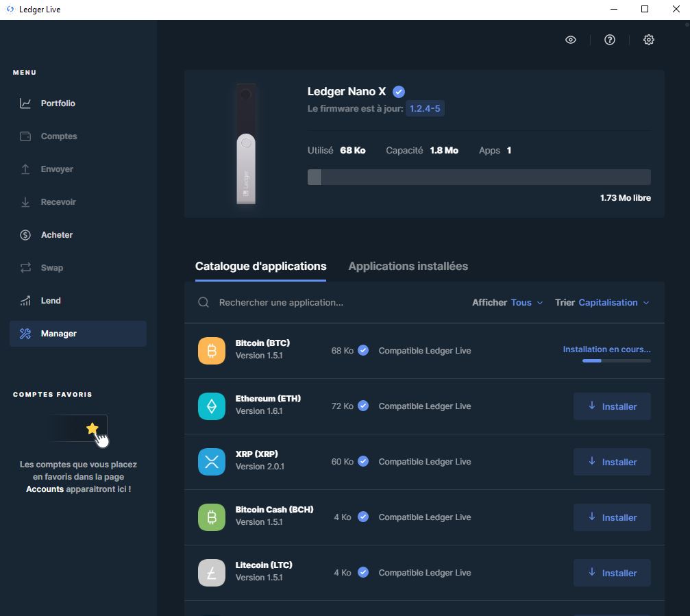Open the Swap menu item
Image resolution: width=690 pixels, height=616 pixels.
(78, 268)
